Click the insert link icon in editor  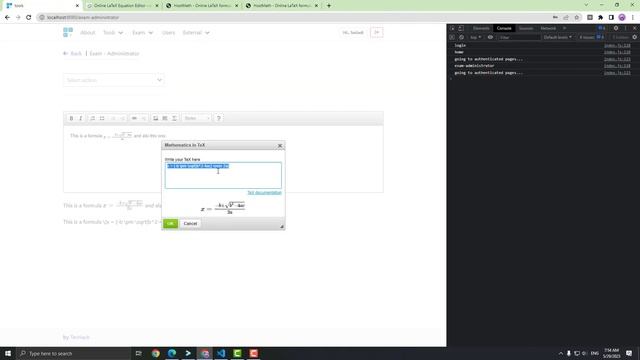tap(134, 118)
